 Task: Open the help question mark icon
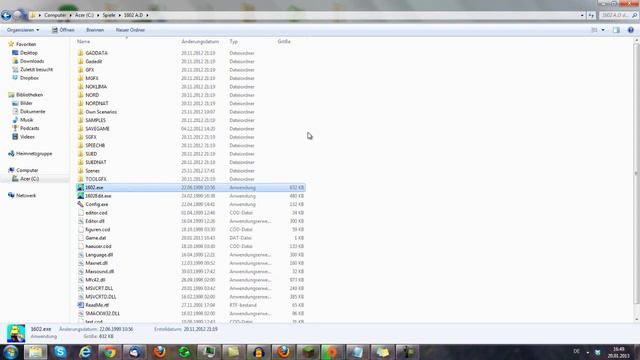(x=631, y=30)
